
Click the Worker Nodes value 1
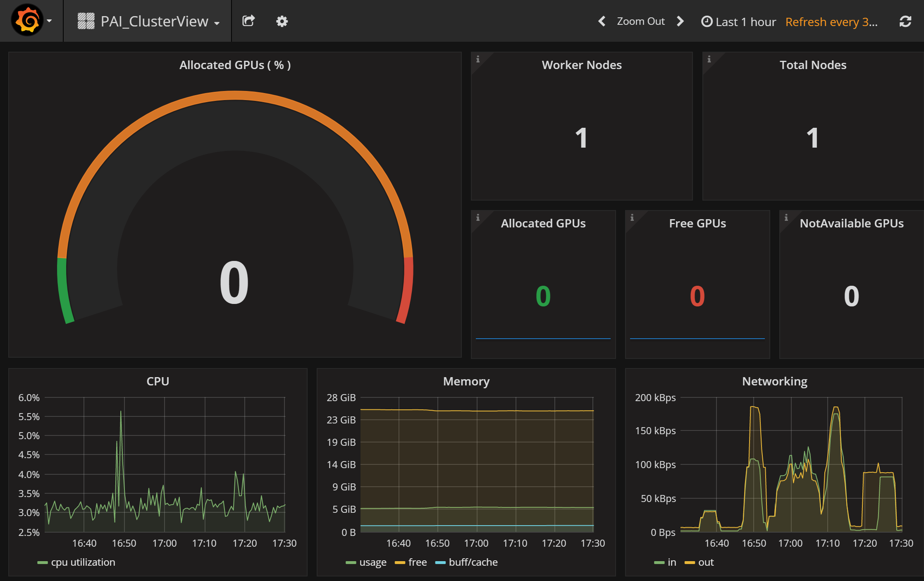point(582,138)
